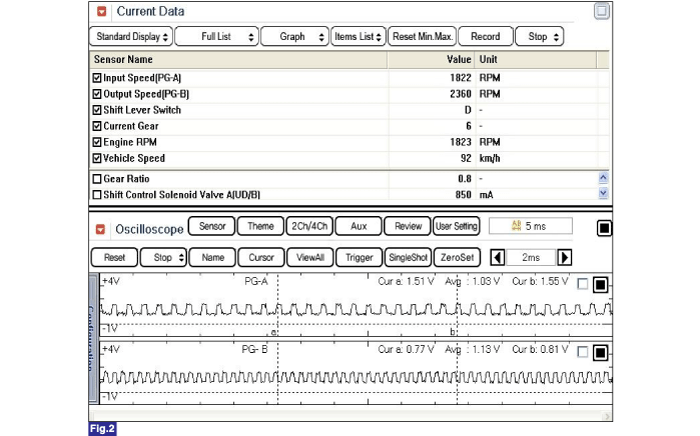Collapse the Current Data panel red arrow icon
This screenshot has height=436, width=700.
pos(102,12)
